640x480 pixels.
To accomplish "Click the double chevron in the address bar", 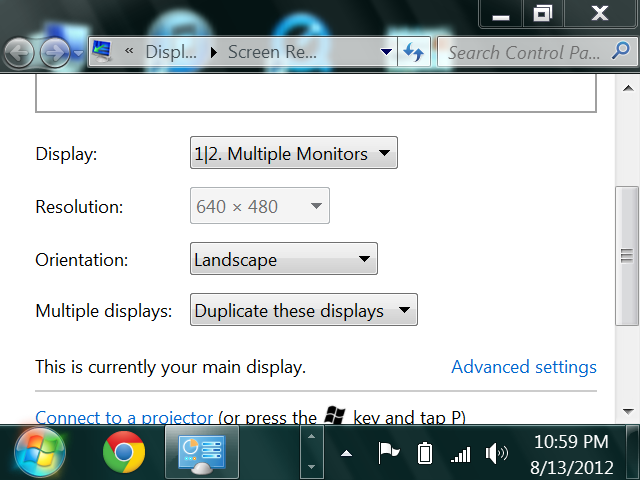I will 129,51.
